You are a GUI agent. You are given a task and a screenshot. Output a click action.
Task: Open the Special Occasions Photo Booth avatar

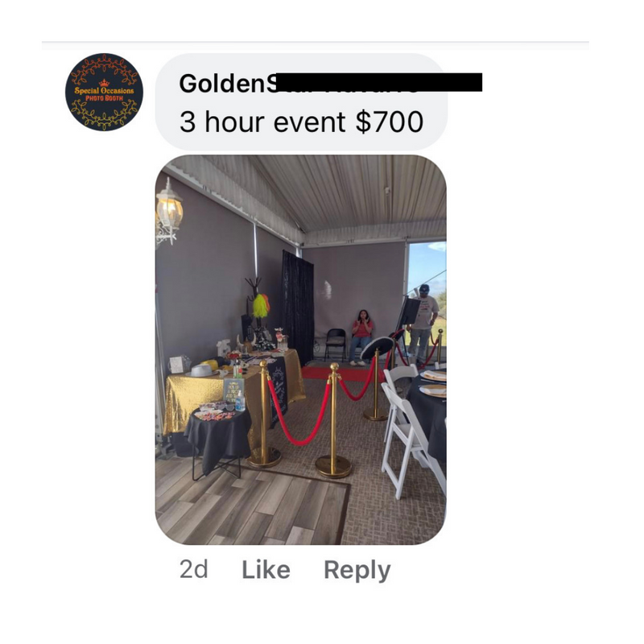pyautogui.click(x=105, y=92)
